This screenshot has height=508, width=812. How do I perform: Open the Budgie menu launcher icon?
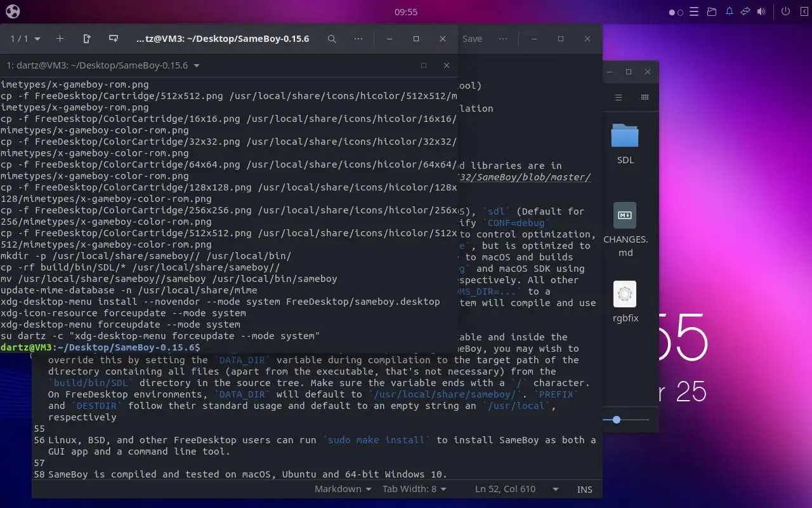point(13,11)
